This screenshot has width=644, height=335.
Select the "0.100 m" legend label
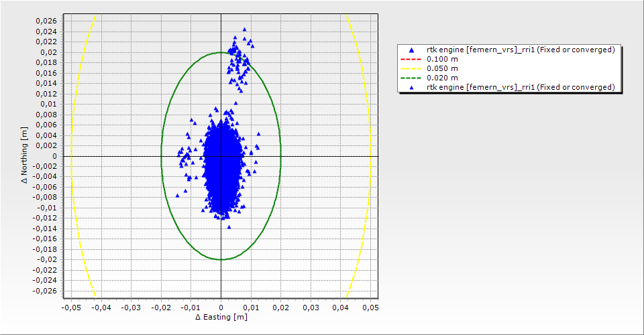(x=443, y=60)
